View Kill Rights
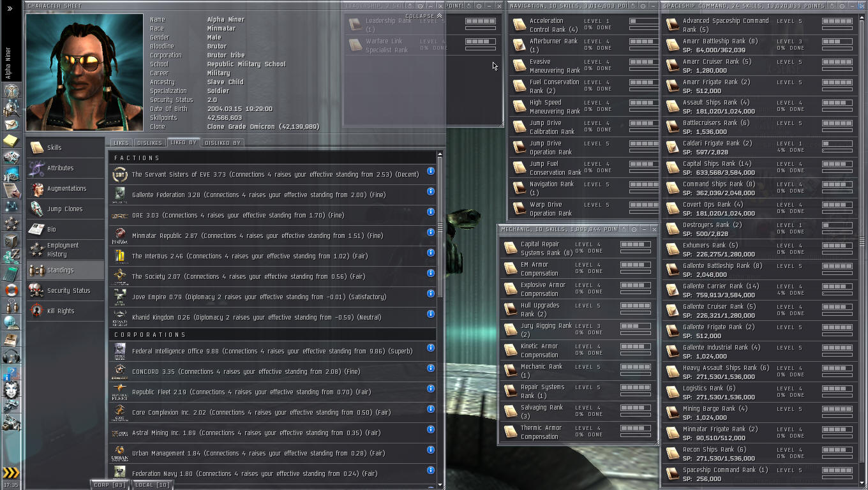868x490 pixels. tap(65, 311)
